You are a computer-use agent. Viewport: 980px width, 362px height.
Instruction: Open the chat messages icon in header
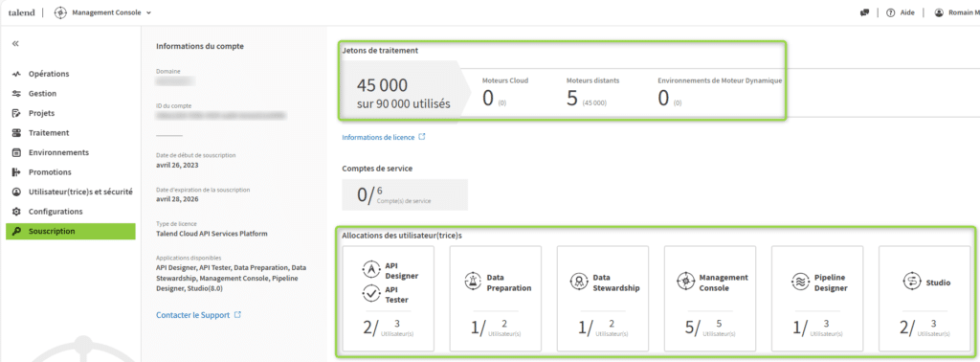pyautogui.click(x=865, y=12)
